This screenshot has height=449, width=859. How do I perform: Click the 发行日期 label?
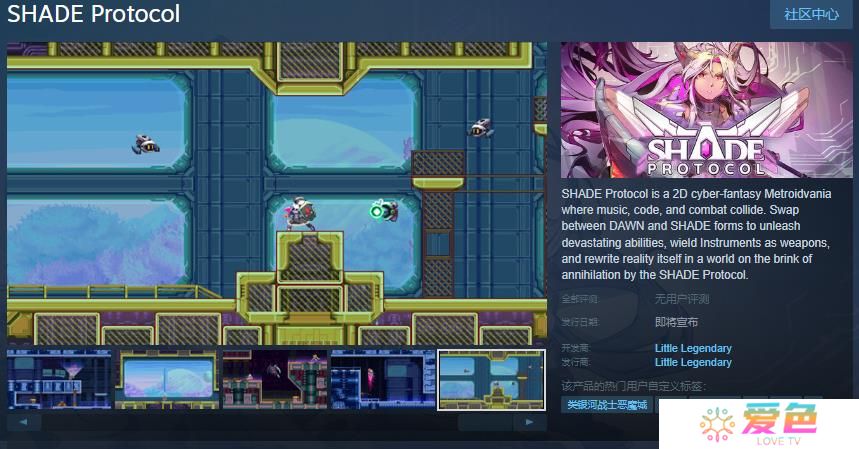click(x=580, y=322)
